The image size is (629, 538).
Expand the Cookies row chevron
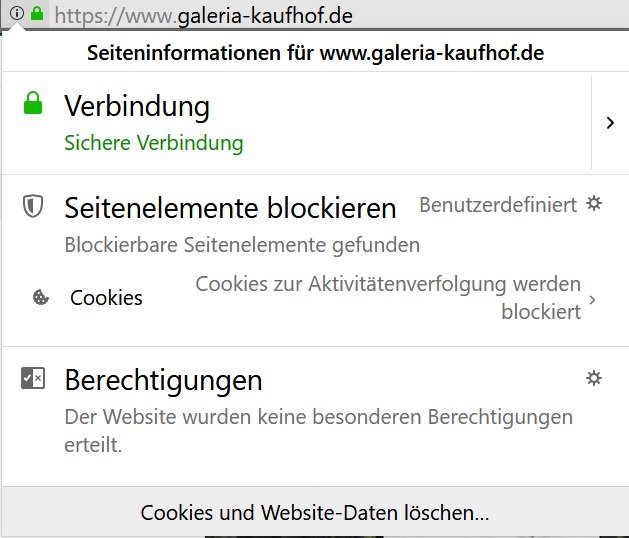pos(593,299)
